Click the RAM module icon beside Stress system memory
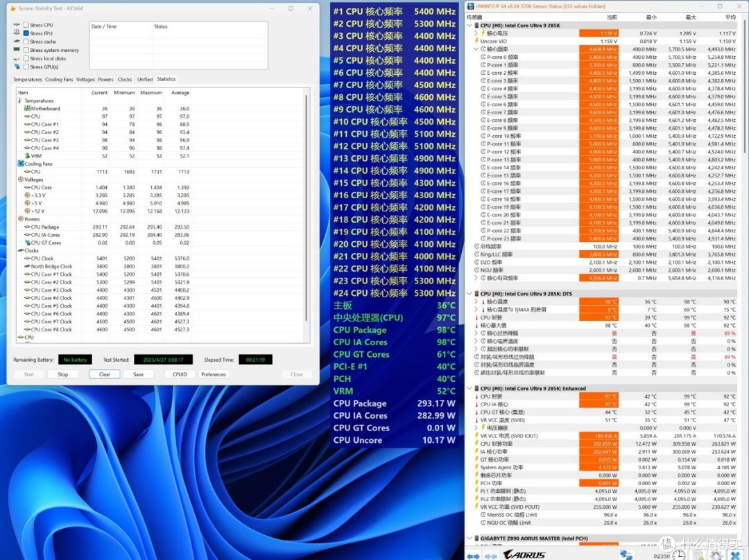This screenshot has width=749, height=560. click(17, 50)
